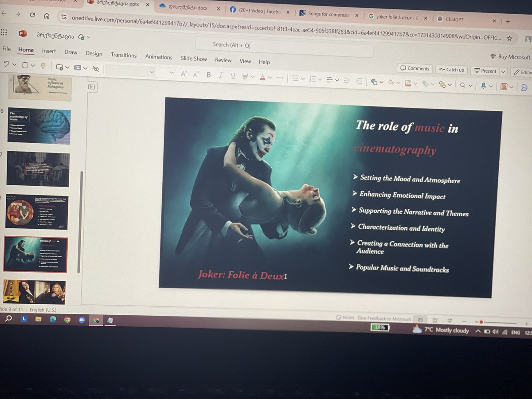Viewport: 532px width, 399px height.
Task: Apply the Shape Outline color
Action: [x=408, y=83]
